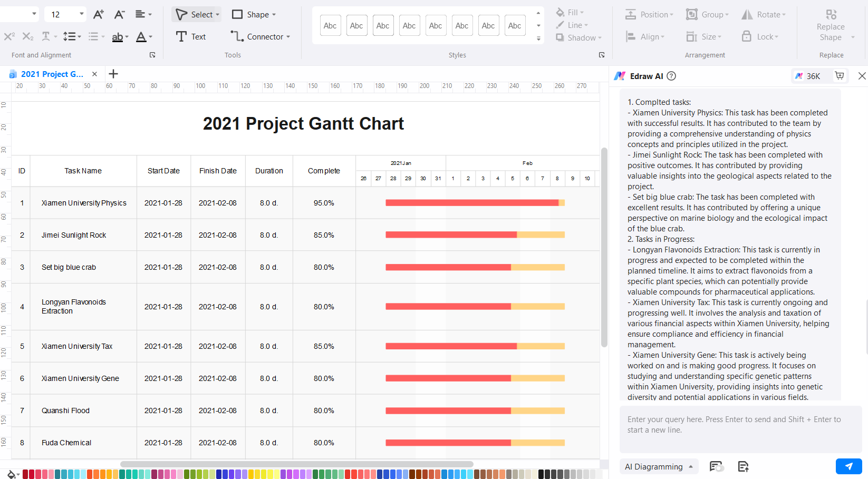Select the Text tool
The image size is (868, 479).
pyautogui.click(x=191, y=36)
